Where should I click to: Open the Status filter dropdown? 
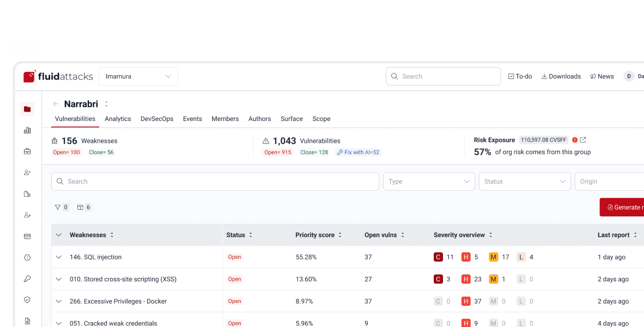pyautogui.click(x=525, y=181)
